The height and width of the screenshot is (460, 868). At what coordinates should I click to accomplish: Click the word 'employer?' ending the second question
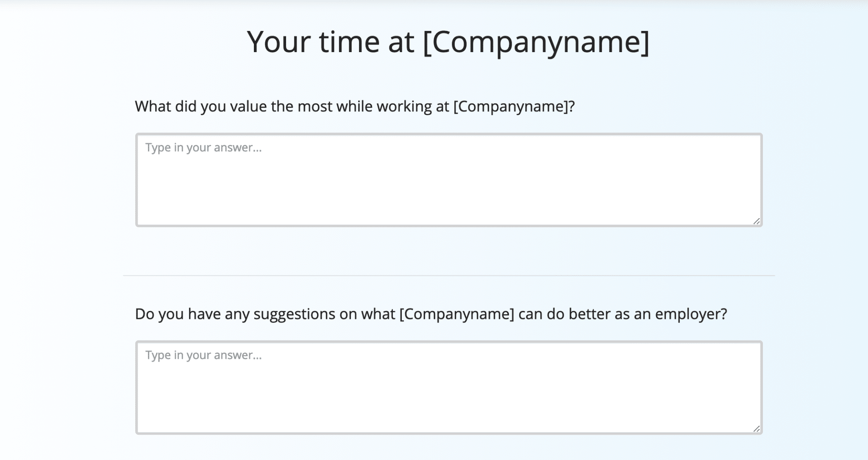(691, 314)
